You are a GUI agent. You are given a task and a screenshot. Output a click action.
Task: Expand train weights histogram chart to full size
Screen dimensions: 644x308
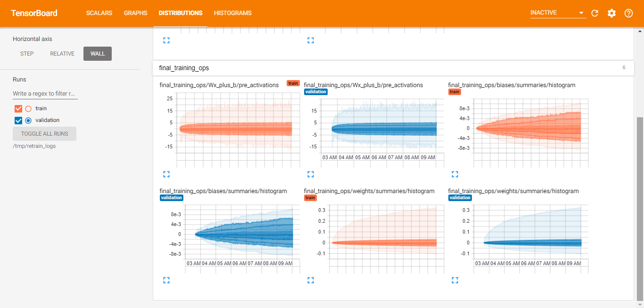click(310, 280)
